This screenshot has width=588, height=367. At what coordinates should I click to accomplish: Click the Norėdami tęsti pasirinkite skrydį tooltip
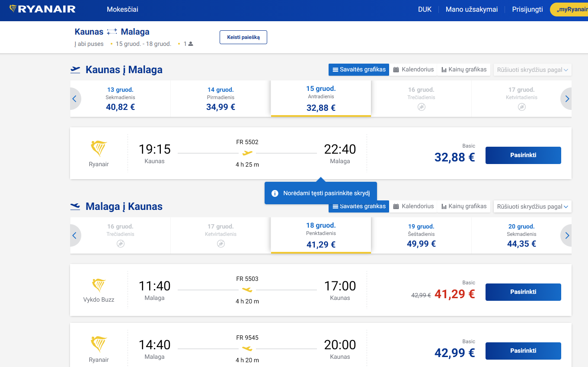[x=321, y=193]
